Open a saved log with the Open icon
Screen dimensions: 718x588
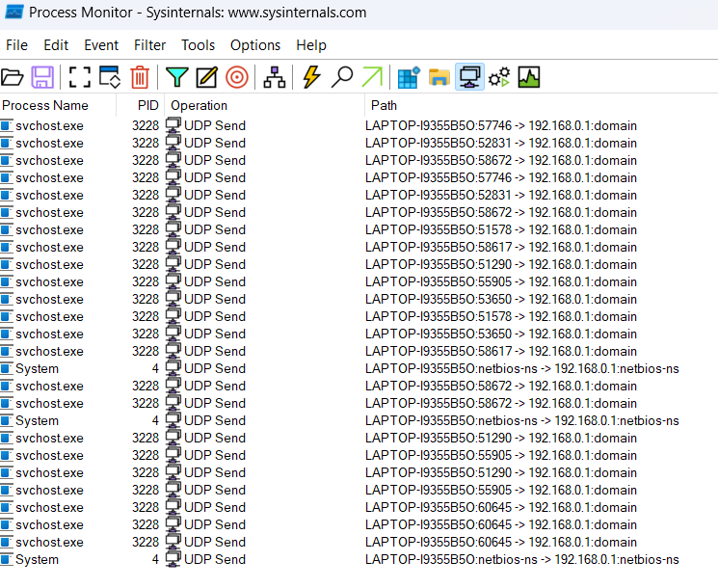(x=13, y=77)
